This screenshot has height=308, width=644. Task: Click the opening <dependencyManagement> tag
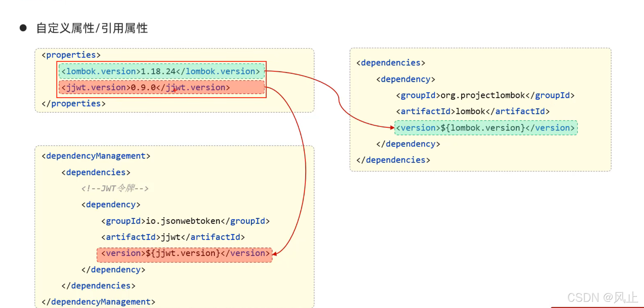[96, 156]
